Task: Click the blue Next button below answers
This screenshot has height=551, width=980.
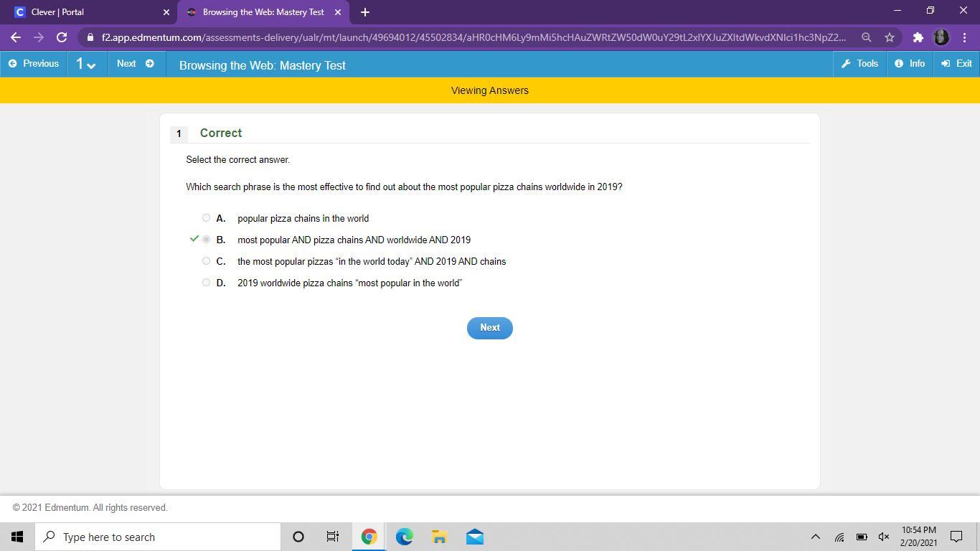Action: pos(490,328)
